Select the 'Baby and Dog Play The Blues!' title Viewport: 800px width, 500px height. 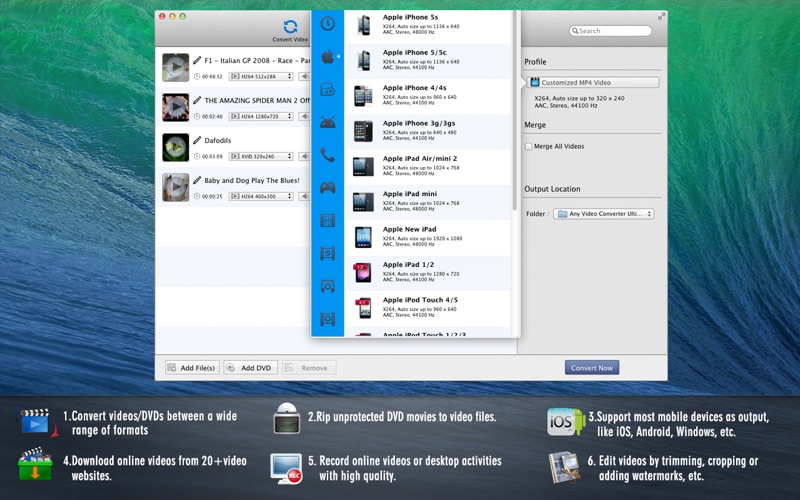pos(252,180)
